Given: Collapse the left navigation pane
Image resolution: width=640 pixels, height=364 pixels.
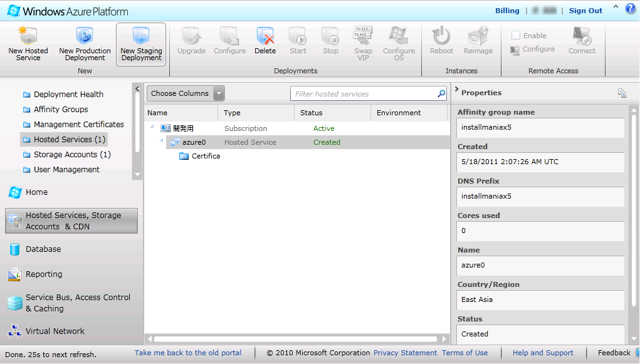Looking at the screenshot, I should (x=137, y=88).
